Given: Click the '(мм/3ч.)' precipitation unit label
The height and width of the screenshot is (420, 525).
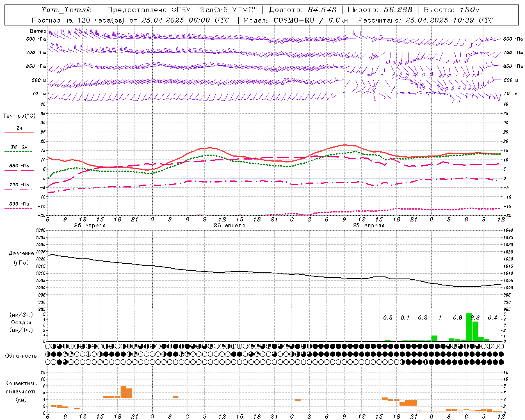Looking at the screenshot, I should pos(21,315).
